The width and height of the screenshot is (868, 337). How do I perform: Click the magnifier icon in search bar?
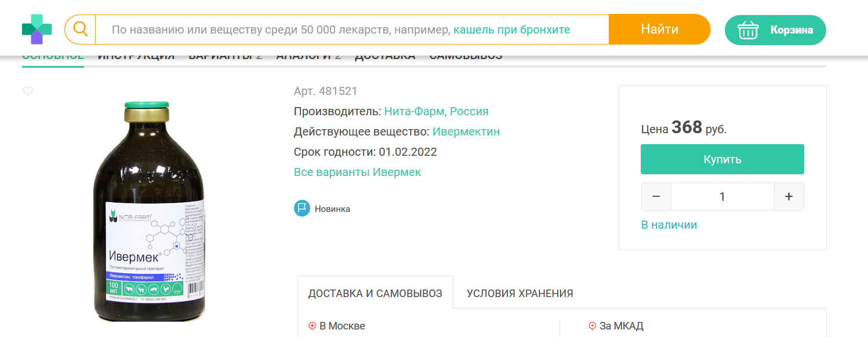pos(80,30)
